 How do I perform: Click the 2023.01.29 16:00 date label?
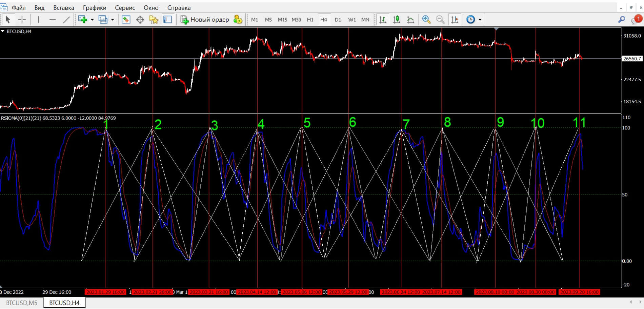click(x=105, y=292)
